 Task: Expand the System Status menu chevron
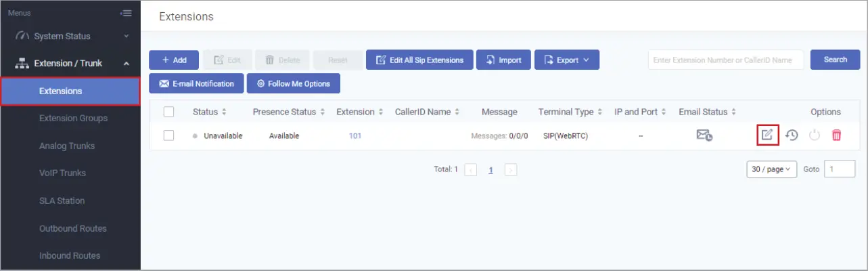point(127,36)
